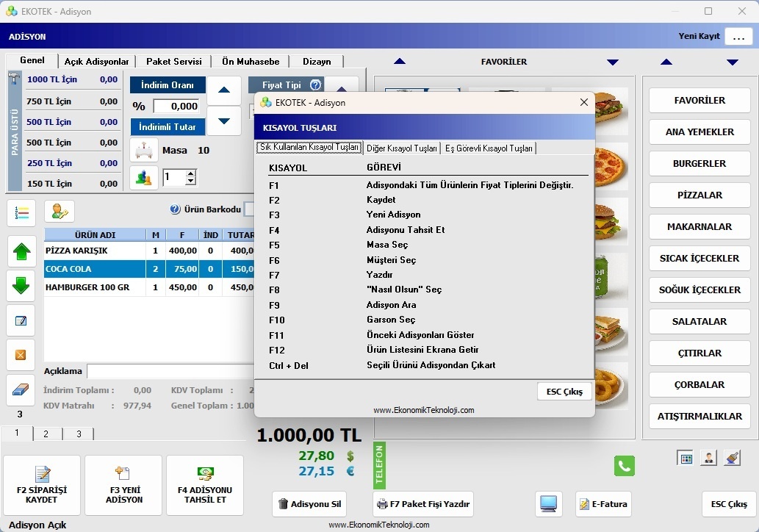759x532 pixels.
Task: Click down arrow right of FAVORİLER header
Action: click(x=613, y=62)
